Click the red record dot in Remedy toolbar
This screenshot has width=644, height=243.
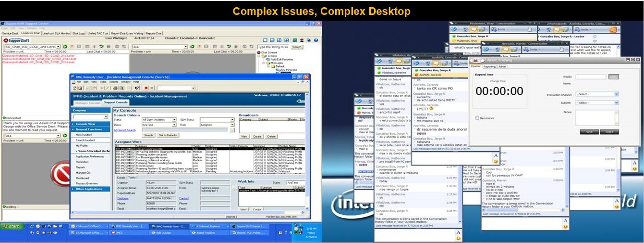[146, 88]
